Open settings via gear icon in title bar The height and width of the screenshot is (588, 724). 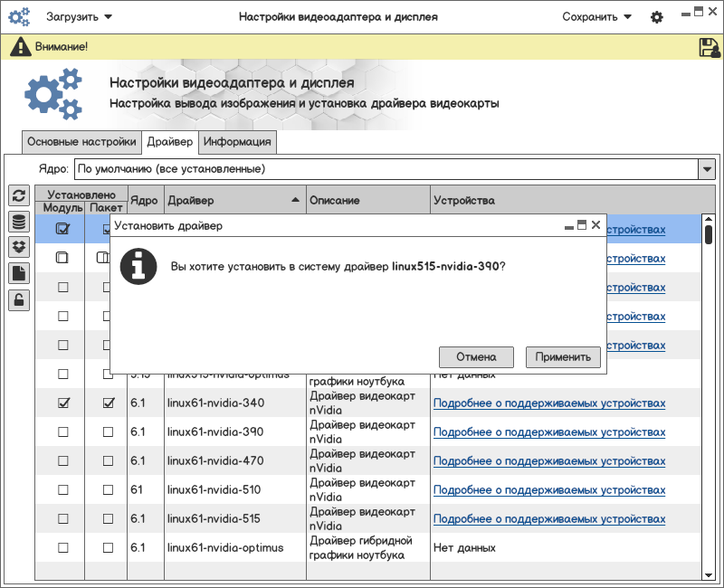657,17
